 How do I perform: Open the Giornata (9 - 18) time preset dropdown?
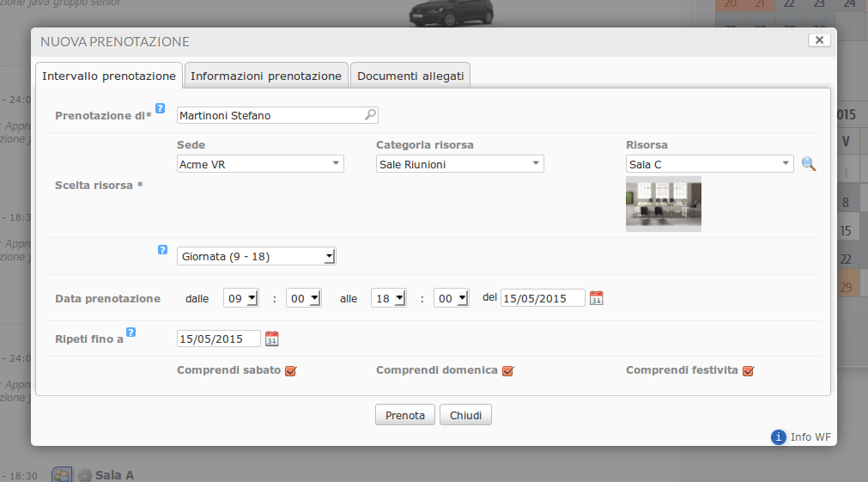tap(256, 256)
